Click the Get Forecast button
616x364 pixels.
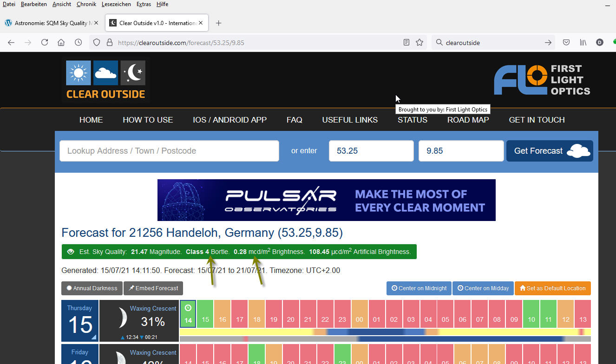pyautogui.click(x=550, y=151)
